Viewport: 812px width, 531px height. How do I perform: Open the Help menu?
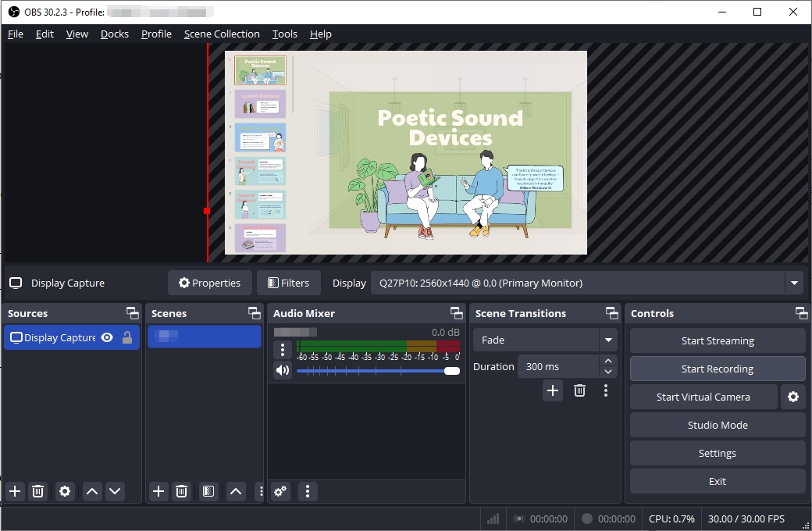click(321, 34)
